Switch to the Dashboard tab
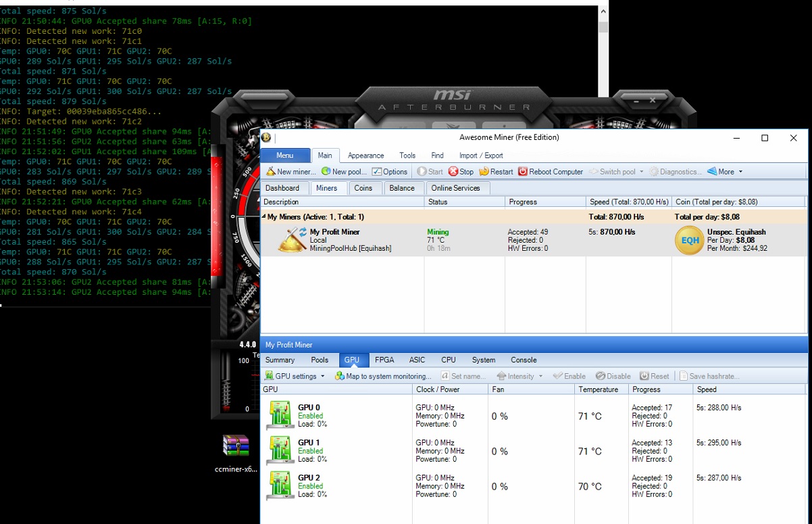This screenshot has width=812, height=524. tap(282, 188)
